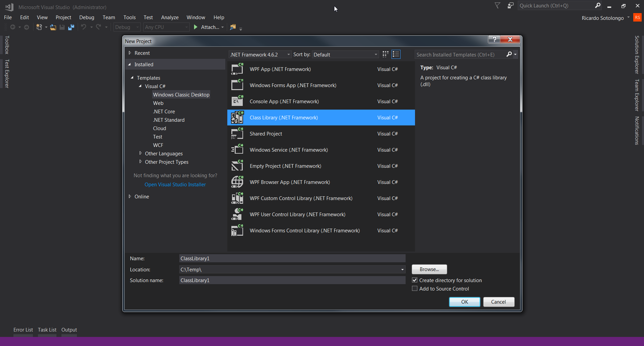The image size is (644, 346).
Task: Click the Shared Project template icon
Action: click(x=237, y=133)
